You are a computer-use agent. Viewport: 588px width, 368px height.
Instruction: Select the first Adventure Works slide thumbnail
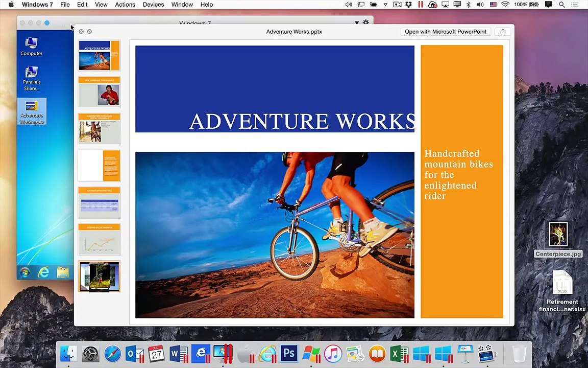[x=99, y=56]
